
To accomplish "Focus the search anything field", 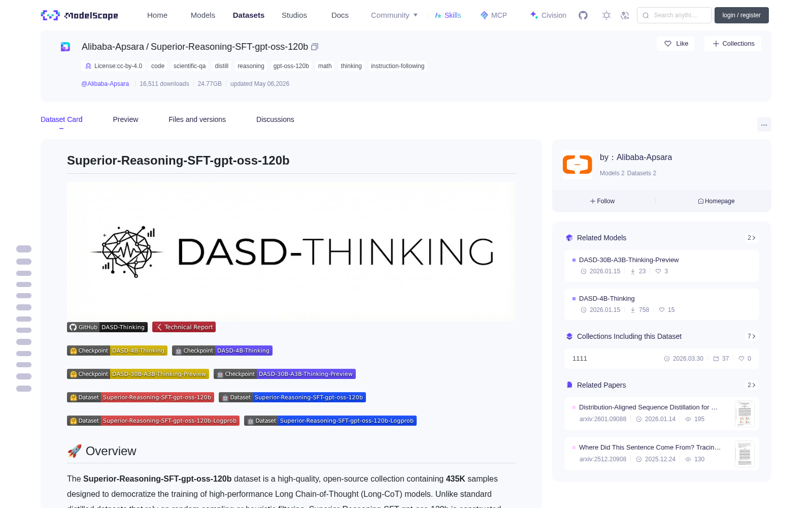I will pos(674,15).
